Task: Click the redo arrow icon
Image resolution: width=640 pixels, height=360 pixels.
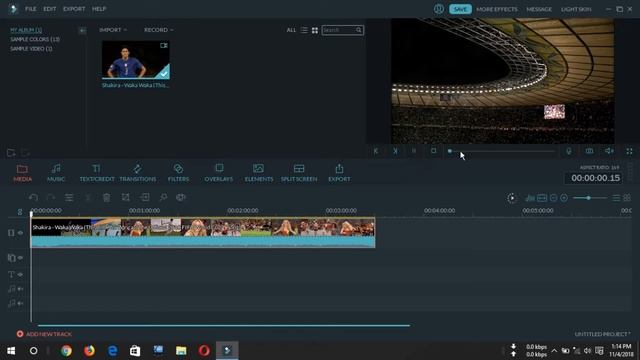Action: [51, 198]
